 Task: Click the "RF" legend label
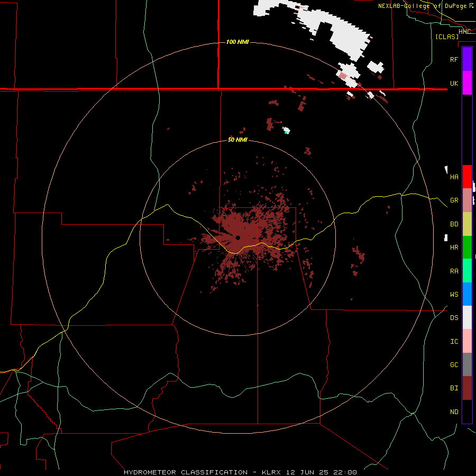click(454, 59)
